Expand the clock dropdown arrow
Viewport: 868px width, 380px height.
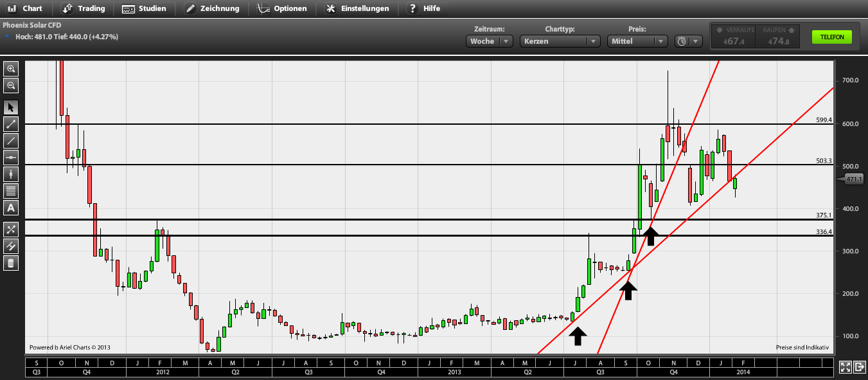696,41
